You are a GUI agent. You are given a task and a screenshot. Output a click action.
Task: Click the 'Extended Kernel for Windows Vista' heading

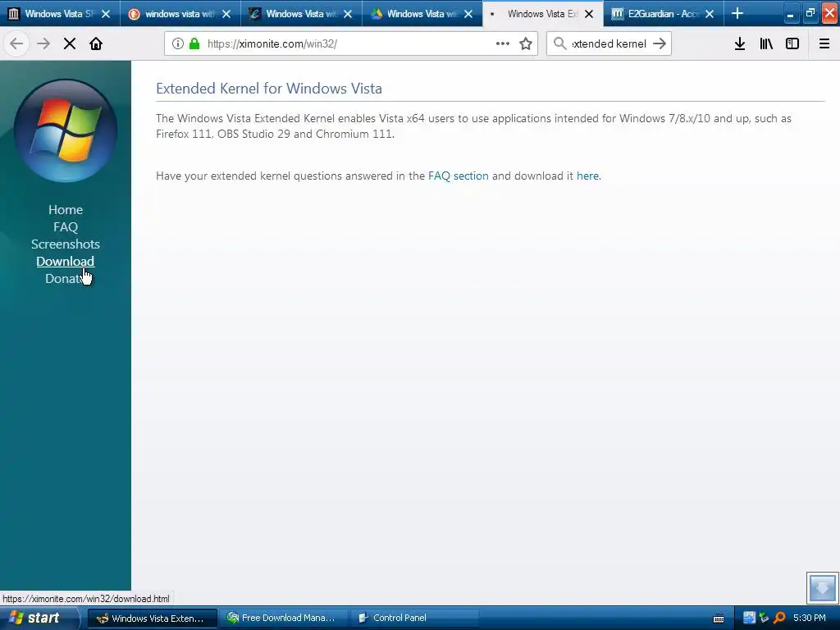point(269,89)
